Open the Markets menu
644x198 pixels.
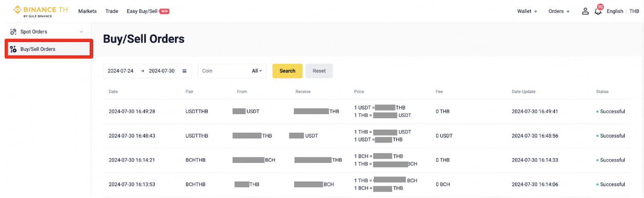87,11
